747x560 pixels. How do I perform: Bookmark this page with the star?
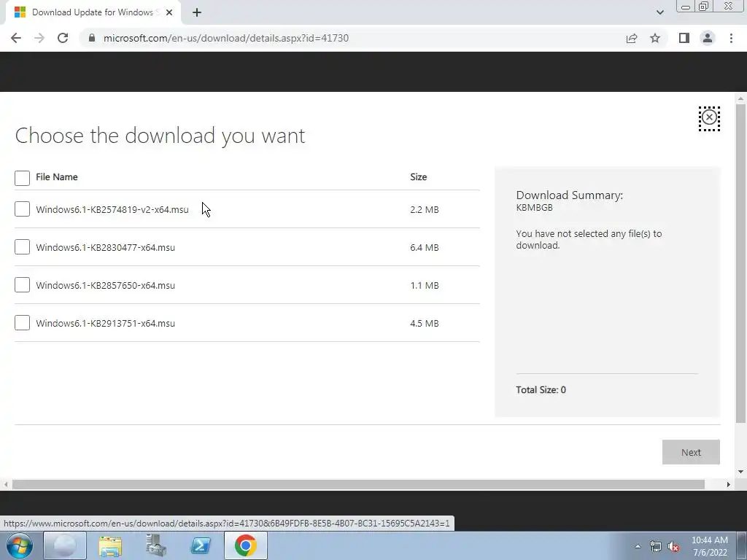tap(655, 38)
